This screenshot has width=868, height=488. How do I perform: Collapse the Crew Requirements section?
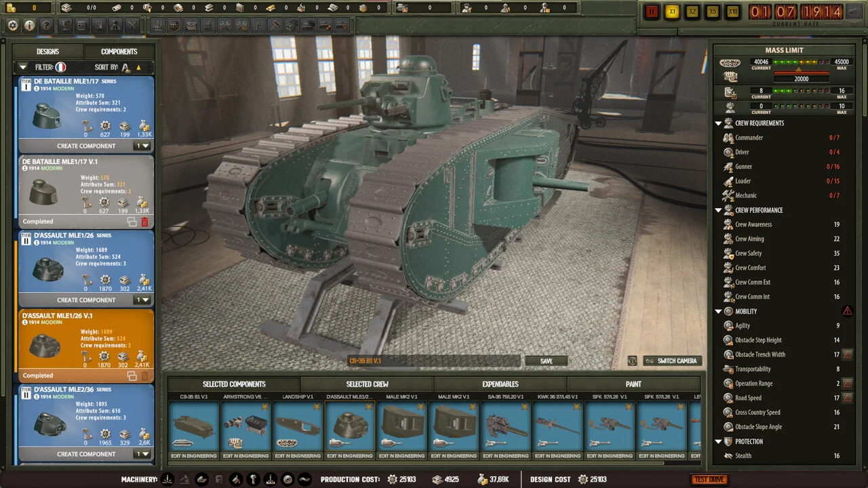(x=719, y=123)
